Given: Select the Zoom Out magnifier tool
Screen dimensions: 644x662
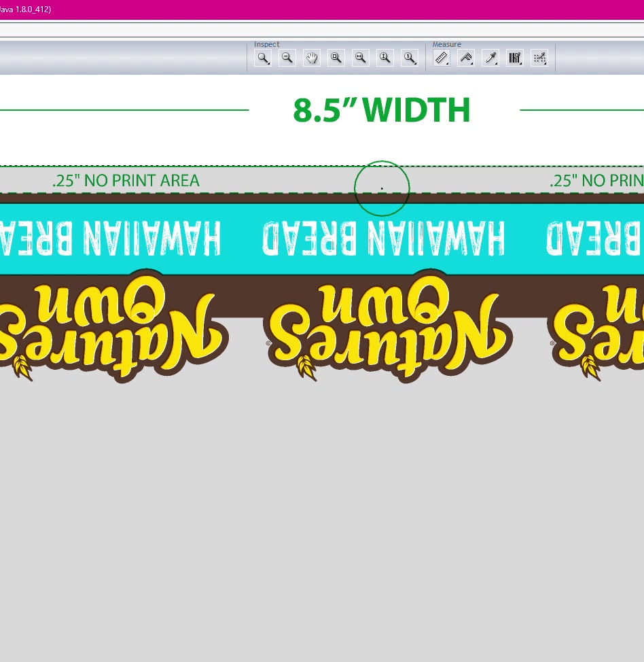Looking at the screenshot, I should pos(287,58).
